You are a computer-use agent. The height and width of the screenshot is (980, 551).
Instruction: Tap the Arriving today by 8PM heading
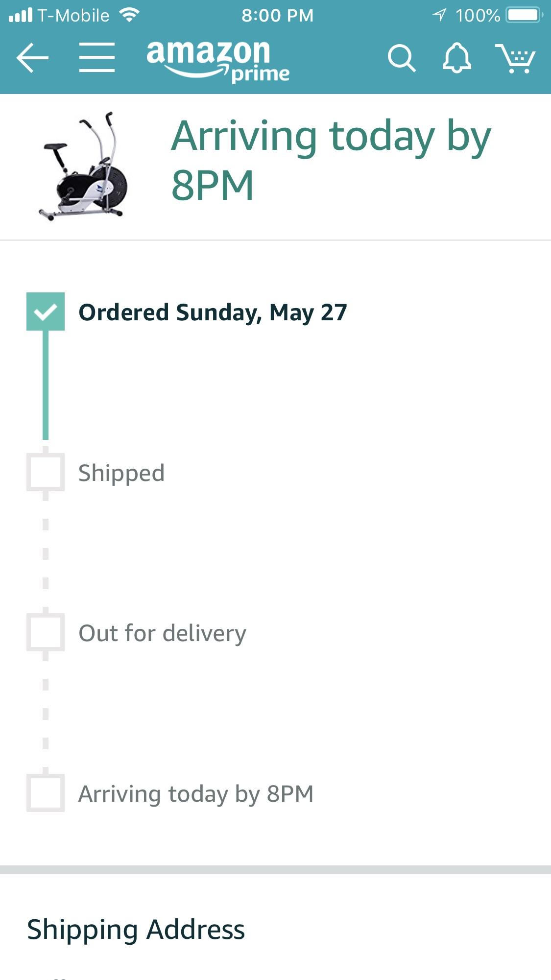pyautogui.click(x=330, y=158)
